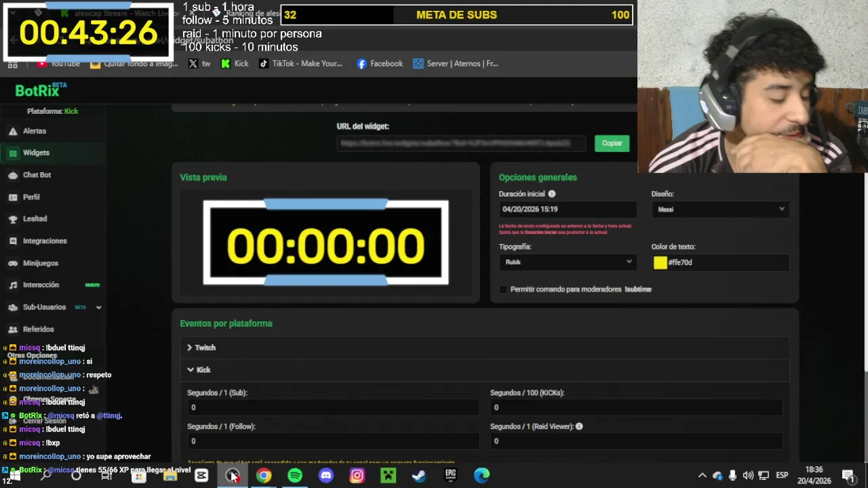Enable Permitir comando para moderadores checkbox
This screenshot has width=868, height=488.
pos(503,289)
